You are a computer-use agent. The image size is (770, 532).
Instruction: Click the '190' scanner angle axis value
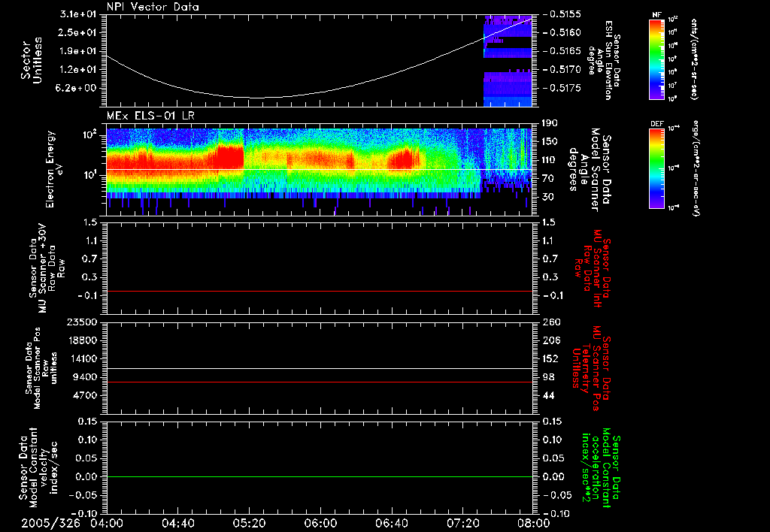(551, 123)
